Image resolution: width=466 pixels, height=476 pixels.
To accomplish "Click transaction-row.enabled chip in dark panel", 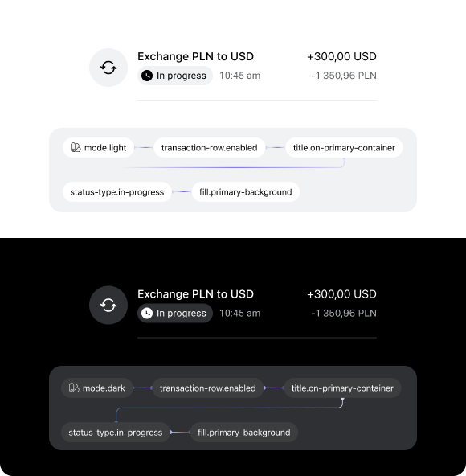I will coord(208,388).
